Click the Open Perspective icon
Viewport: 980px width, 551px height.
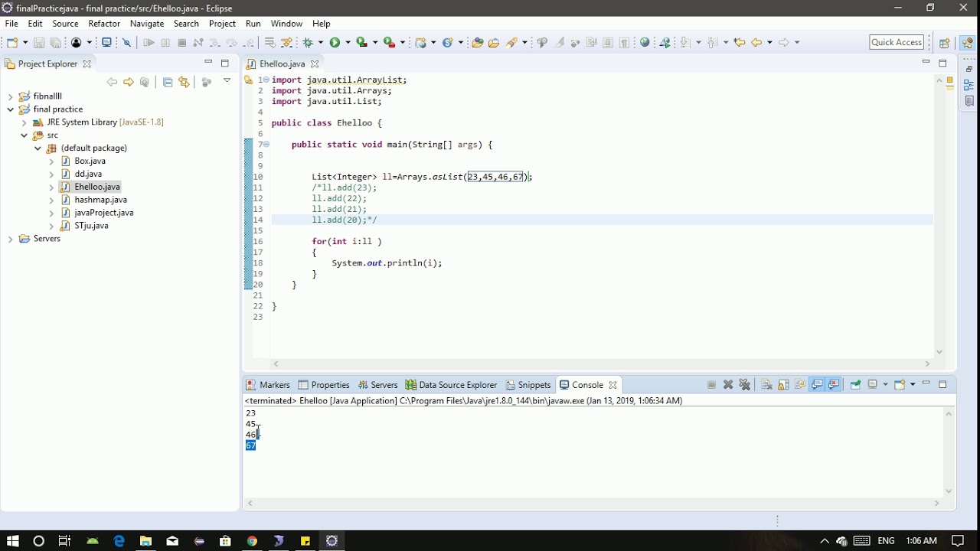coord(945,43)
